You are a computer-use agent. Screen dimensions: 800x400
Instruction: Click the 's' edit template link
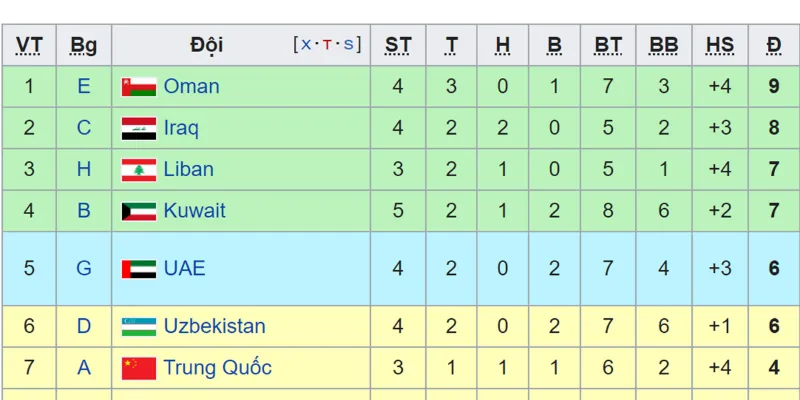click(348, 44)
